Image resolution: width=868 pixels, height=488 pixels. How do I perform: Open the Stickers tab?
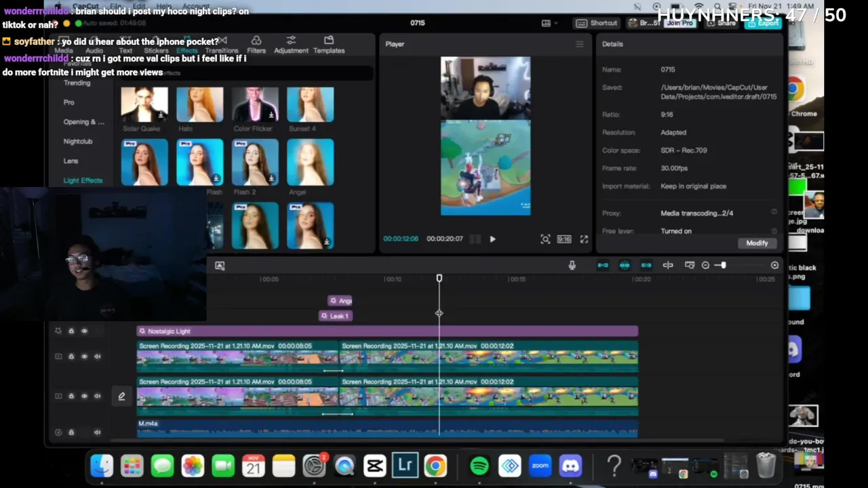(x=156, y=45)
